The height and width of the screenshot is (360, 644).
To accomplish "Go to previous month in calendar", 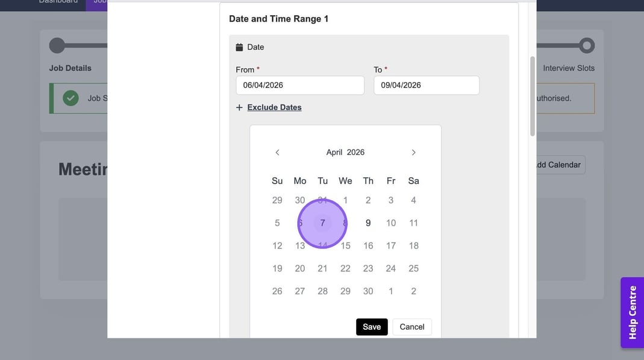I will (x=277, y=153).
